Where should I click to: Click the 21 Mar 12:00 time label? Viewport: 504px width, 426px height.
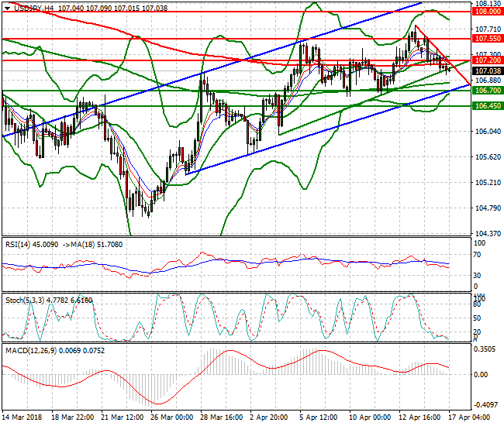(123, 417)
